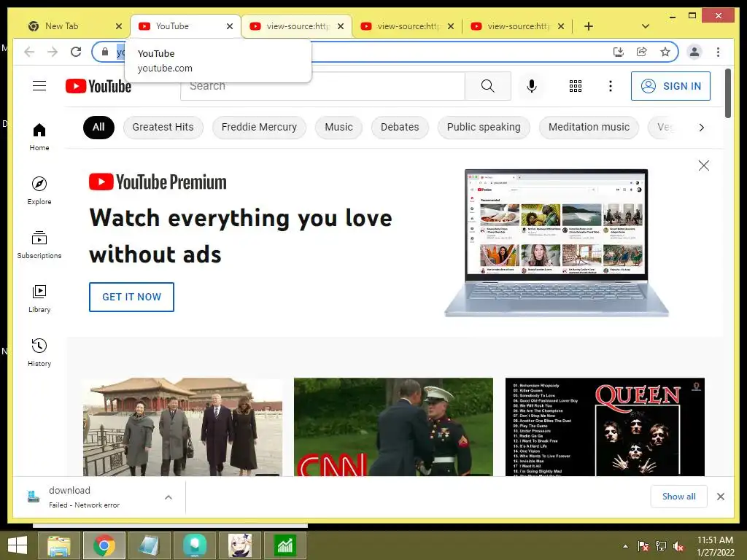Viewport: 747px width, 560px height.
Task: Open Explore in the sidebar
Action: coord(39,190)
